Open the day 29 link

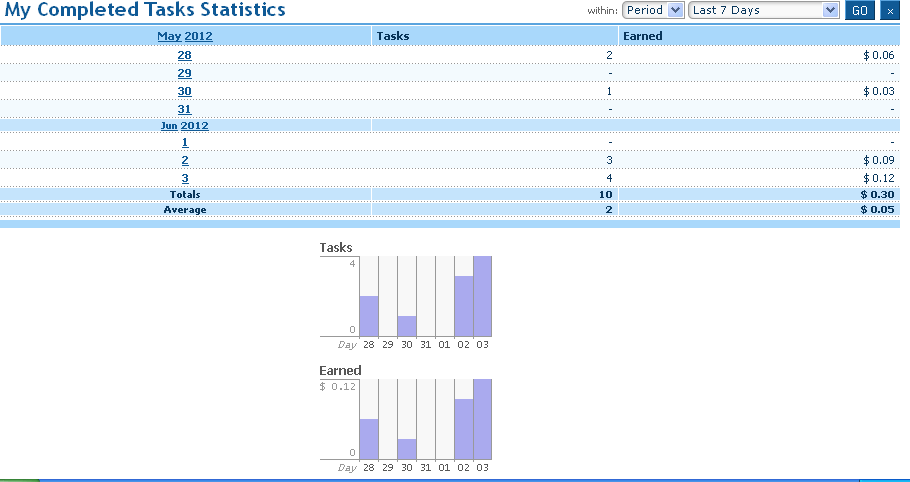(185, 73)
